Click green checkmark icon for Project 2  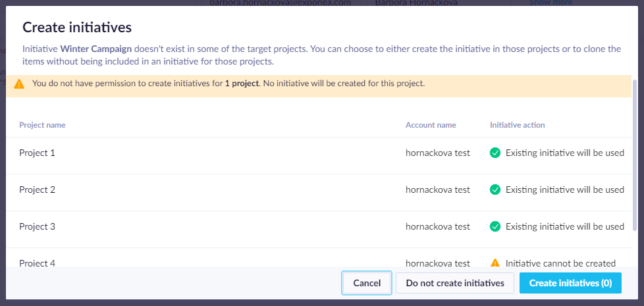click(x=495, y=190)
